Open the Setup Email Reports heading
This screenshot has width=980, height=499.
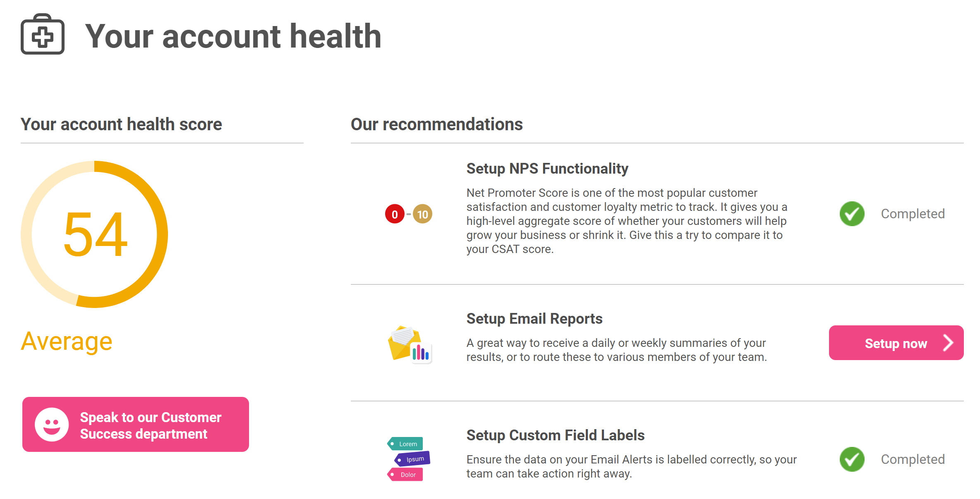pyautogui.click(x=534, y=319)
